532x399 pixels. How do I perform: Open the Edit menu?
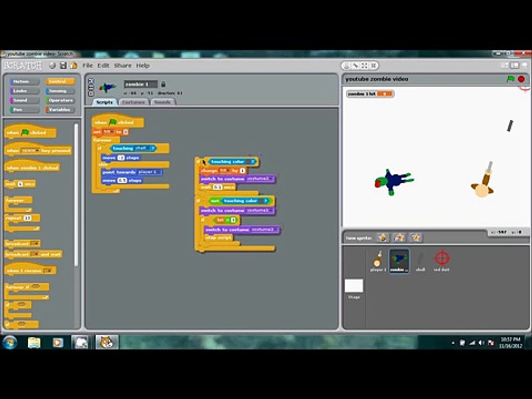pos(103,65)
